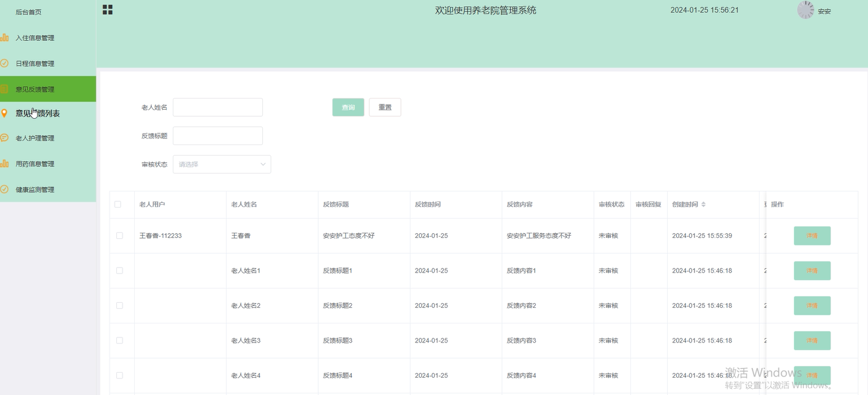Check the row checkbox for 老人姓名3

119,340
